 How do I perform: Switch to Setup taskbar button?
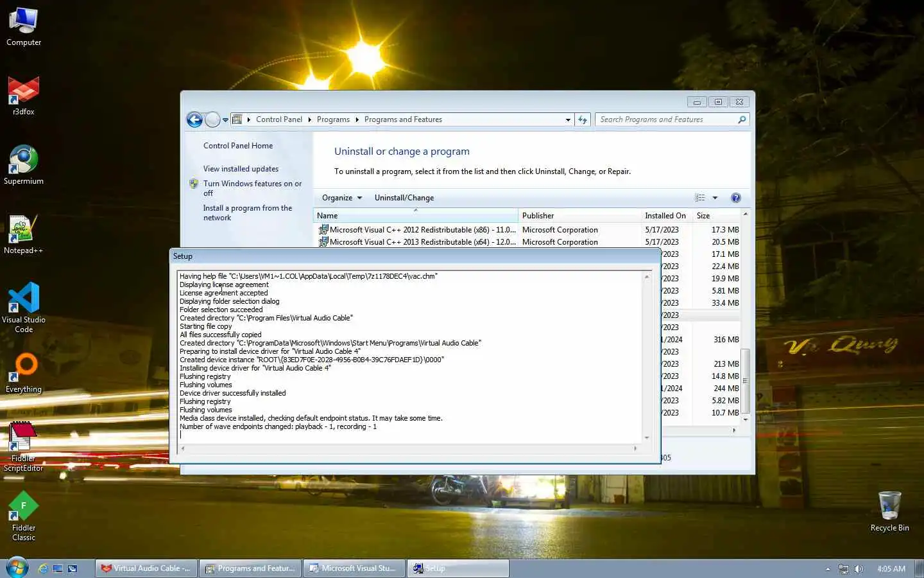pyautogui.click(x=458, y=568)
